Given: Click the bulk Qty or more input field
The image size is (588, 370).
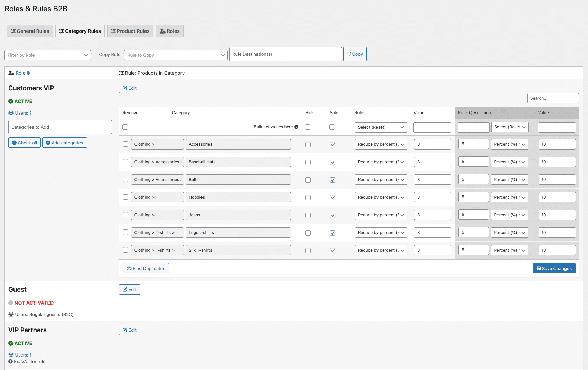Looking at the screenshot, I should (x=474, y=127).
